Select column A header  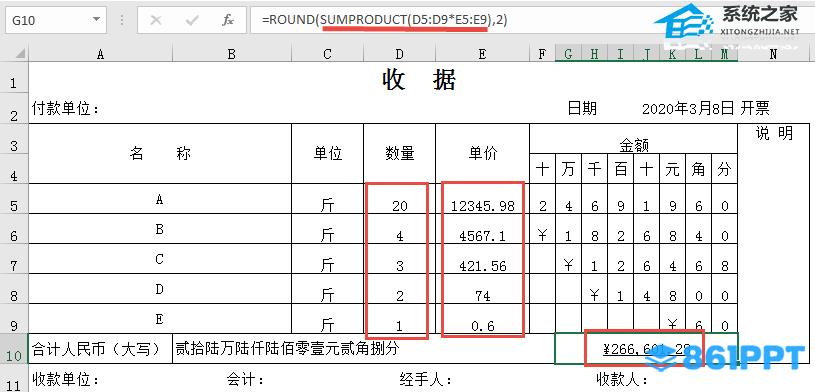100,54
